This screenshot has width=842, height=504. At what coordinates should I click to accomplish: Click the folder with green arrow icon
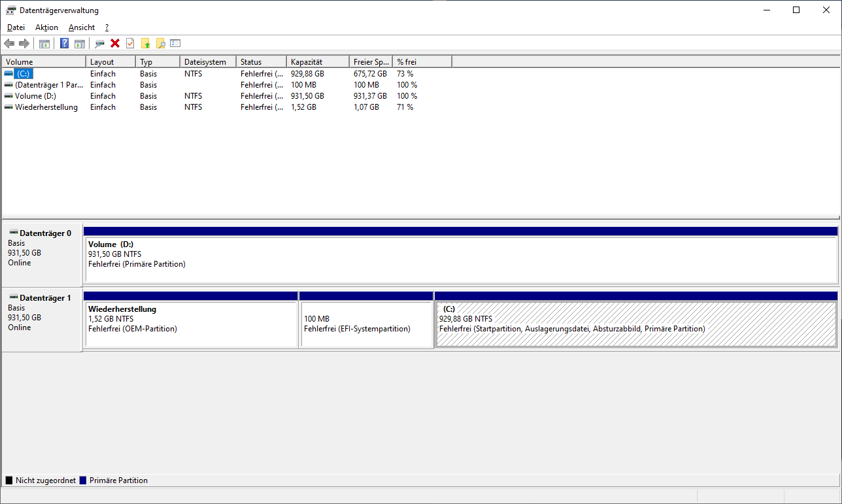click(145, 44)
